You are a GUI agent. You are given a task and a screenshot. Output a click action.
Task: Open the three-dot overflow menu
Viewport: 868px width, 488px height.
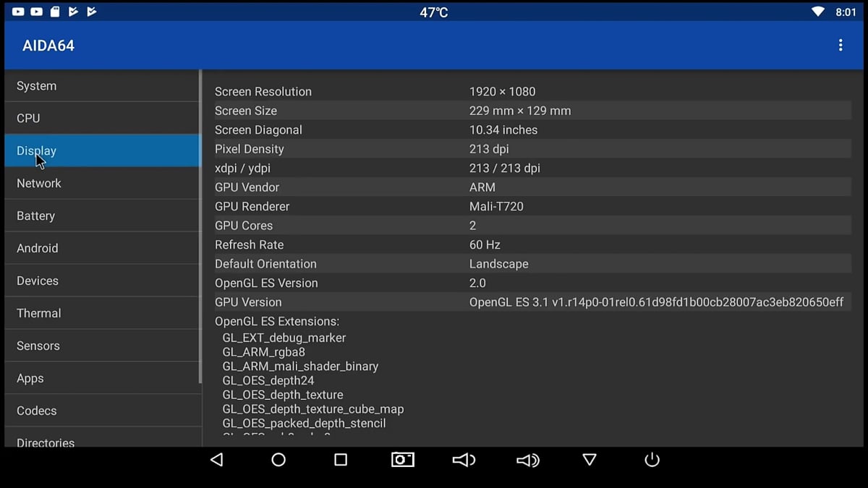tap(841, 46)
